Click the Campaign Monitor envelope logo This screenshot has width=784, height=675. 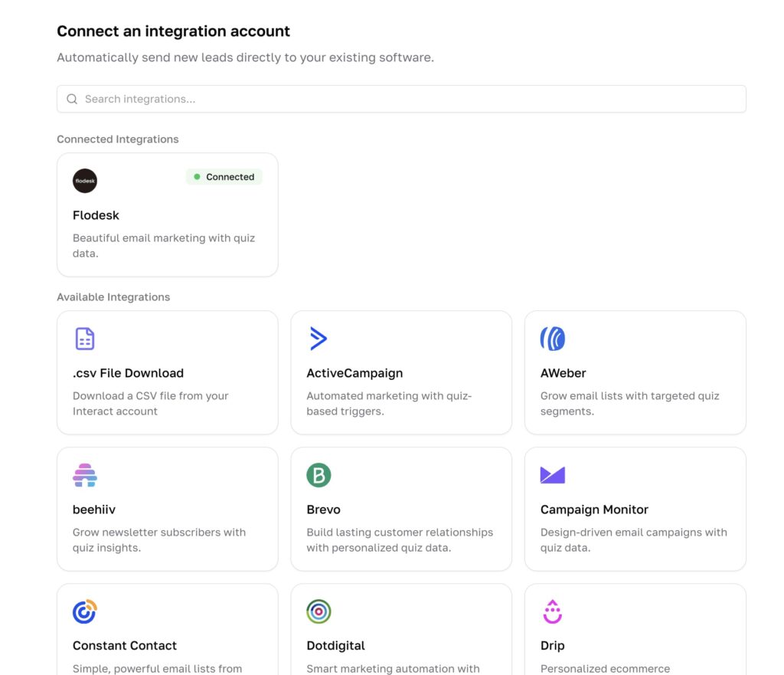click(553, 475)
